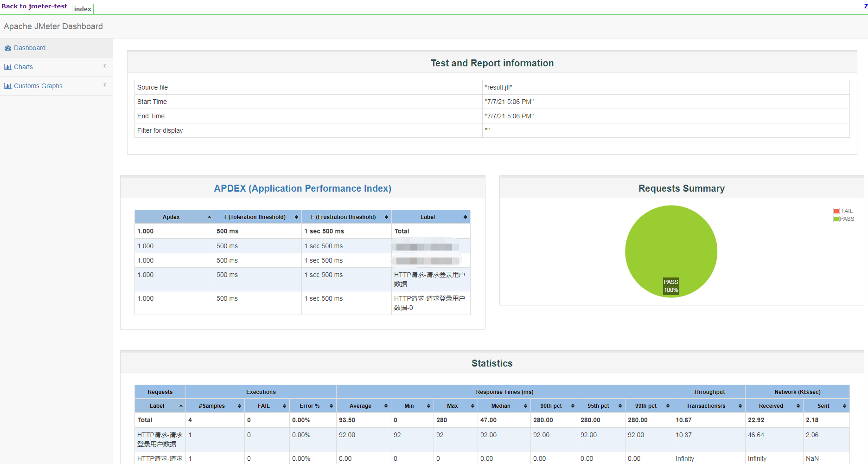Click sort arrow icon on Apdex header
The height and width of the screenshot is (464, 868).
pos(209,217)
